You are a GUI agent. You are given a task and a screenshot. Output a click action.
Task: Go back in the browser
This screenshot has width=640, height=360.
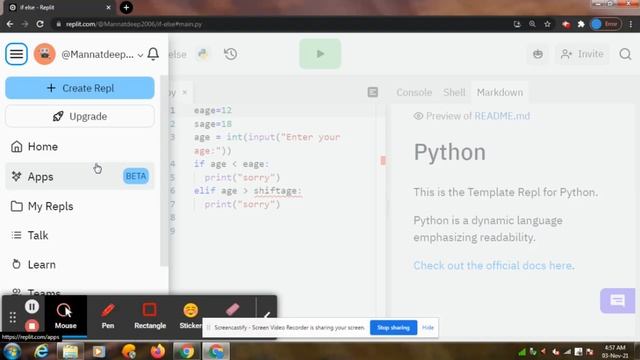[10, 24]
